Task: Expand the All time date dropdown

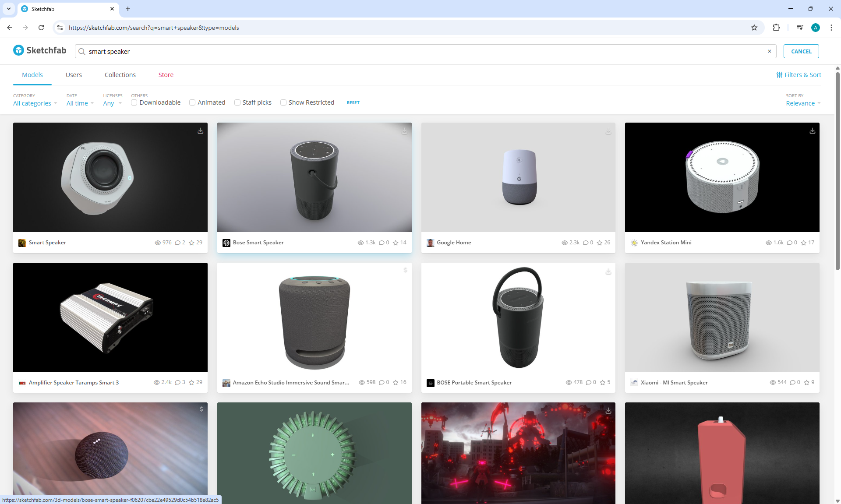Action: [x=80, y=103]
